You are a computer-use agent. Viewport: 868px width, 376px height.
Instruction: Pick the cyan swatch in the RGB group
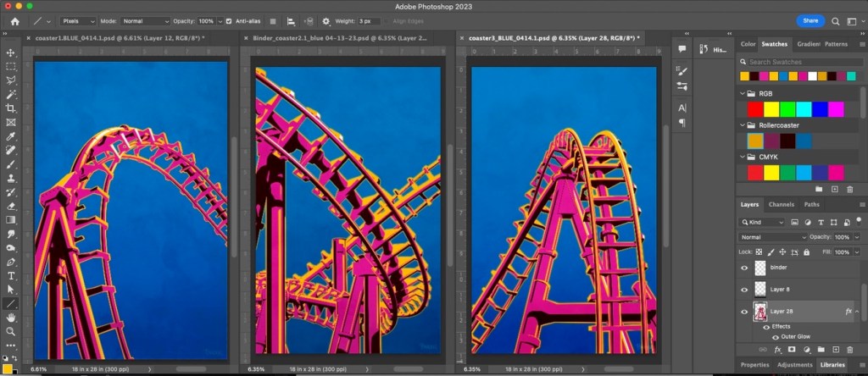(x=804, y=109)
